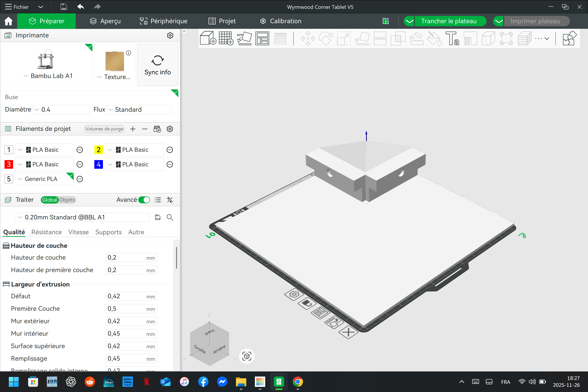The image size is (588, 392).
Task: Click filament 2 yellow color swatch
Action: 98,150
